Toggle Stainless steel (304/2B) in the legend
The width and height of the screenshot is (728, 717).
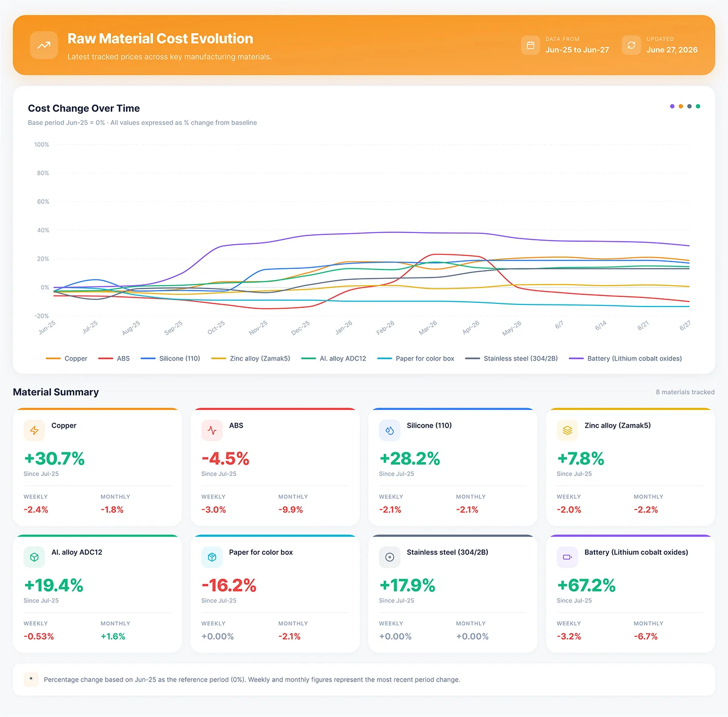tap(512, 358)
